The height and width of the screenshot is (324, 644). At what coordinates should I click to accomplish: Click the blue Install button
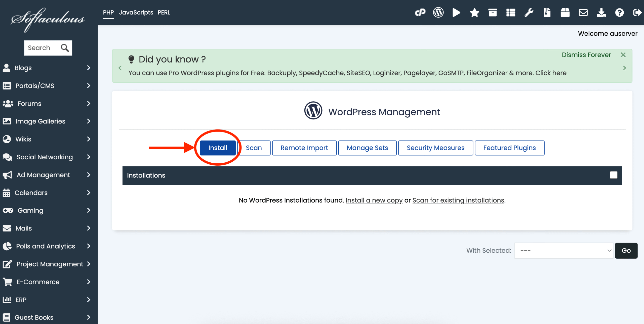point(218,148)
